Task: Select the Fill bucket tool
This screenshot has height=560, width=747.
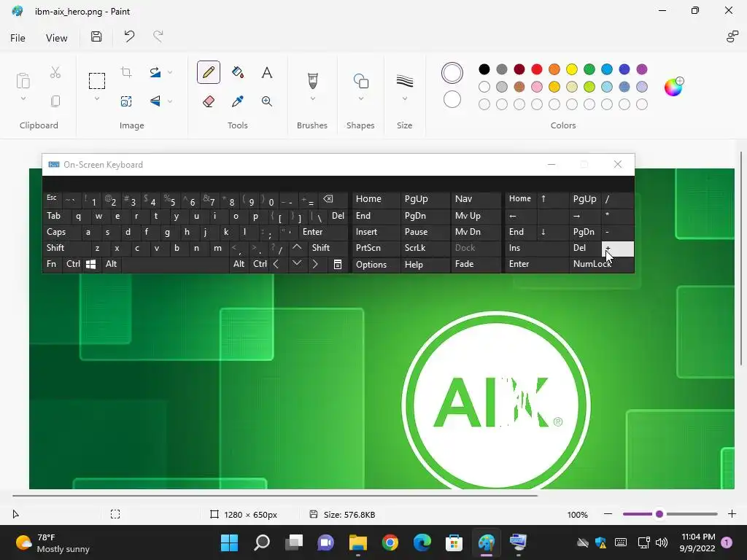Action: tap(238, 72)
